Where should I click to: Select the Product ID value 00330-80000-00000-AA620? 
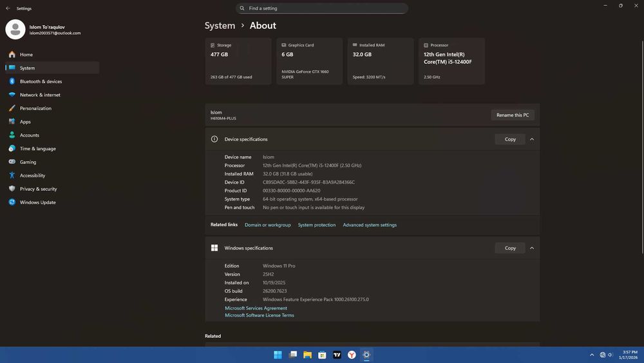point(292,190)
